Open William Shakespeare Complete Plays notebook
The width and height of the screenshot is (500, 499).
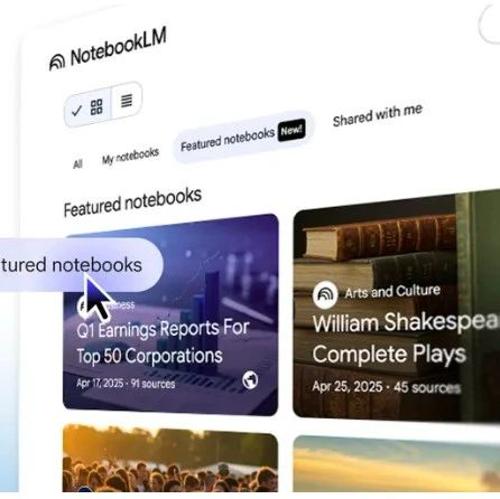pyautogui.click(x=396, y=305)
